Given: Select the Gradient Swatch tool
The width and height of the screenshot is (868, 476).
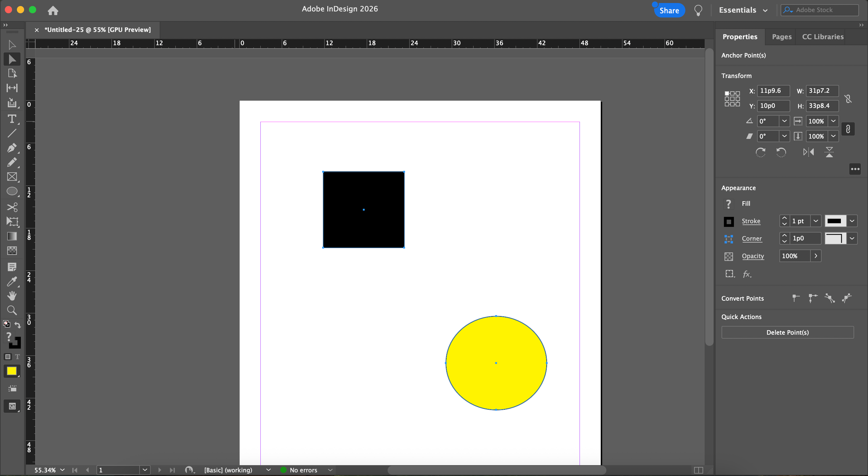Looking at the screenshot, I should pyautogui.click(x=12, y=236).
